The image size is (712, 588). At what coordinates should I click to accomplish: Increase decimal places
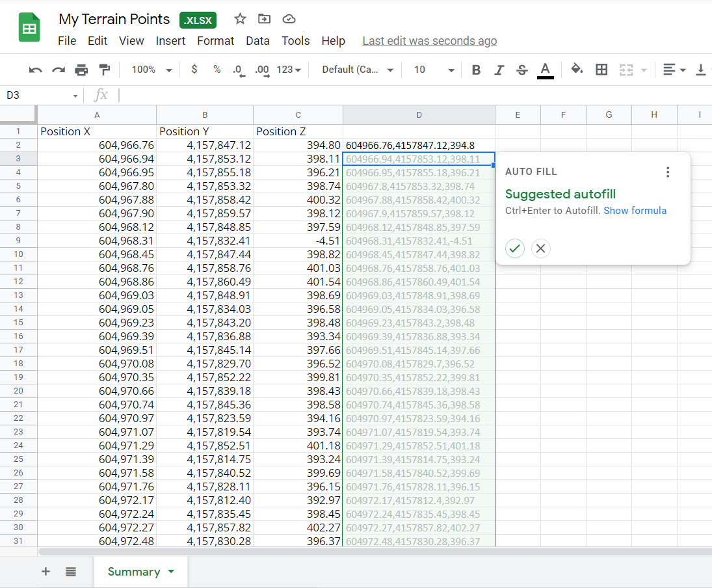point(263,70)
